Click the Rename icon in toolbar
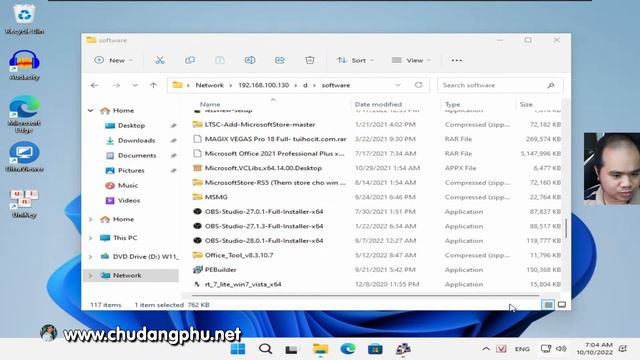 250,60
